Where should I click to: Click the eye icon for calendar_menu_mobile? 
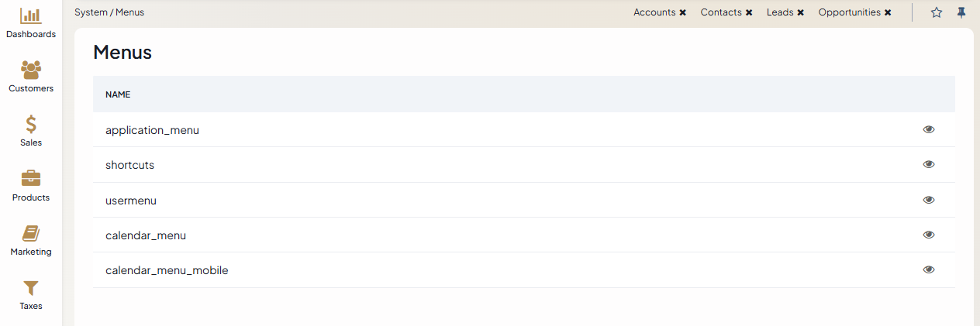click(929, 269)
